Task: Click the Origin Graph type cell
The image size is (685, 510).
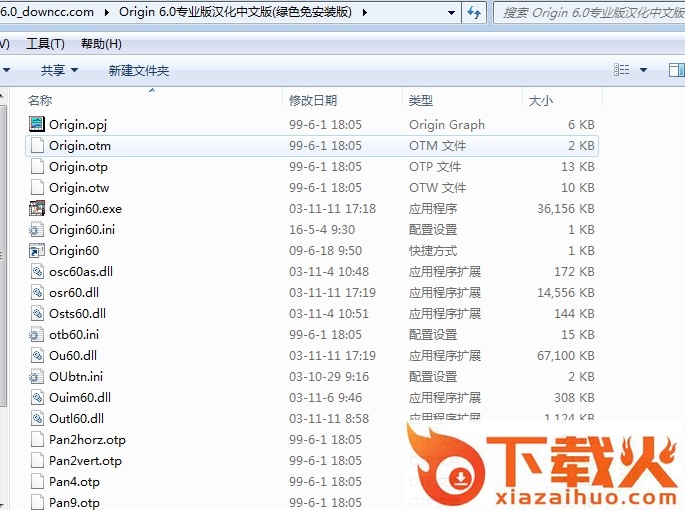Action: (447, 125)
